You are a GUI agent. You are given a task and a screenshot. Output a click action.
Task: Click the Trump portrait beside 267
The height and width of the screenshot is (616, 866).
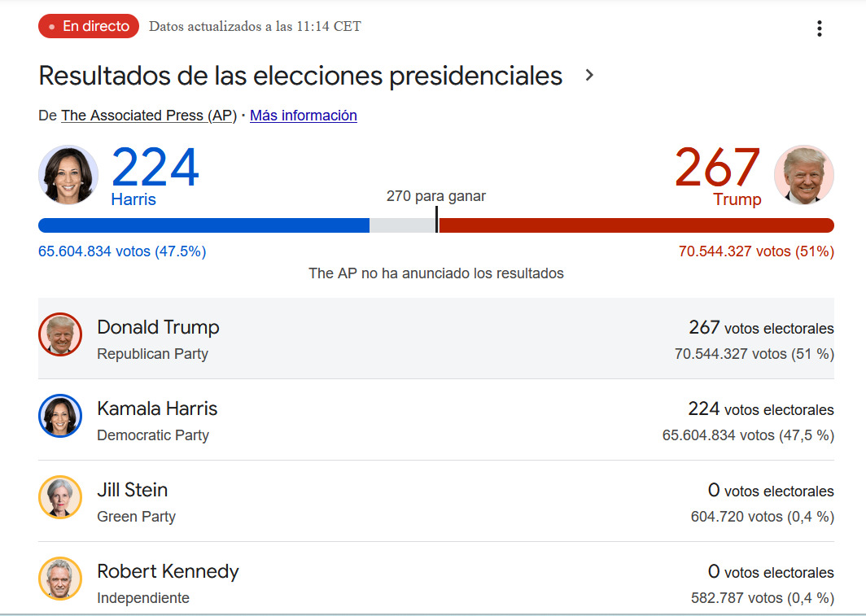[x=803, y=174]
